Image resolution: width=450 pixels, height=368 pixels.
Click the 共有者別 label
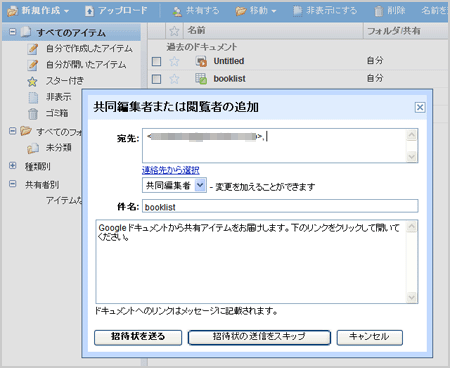[x=42, y=185]
